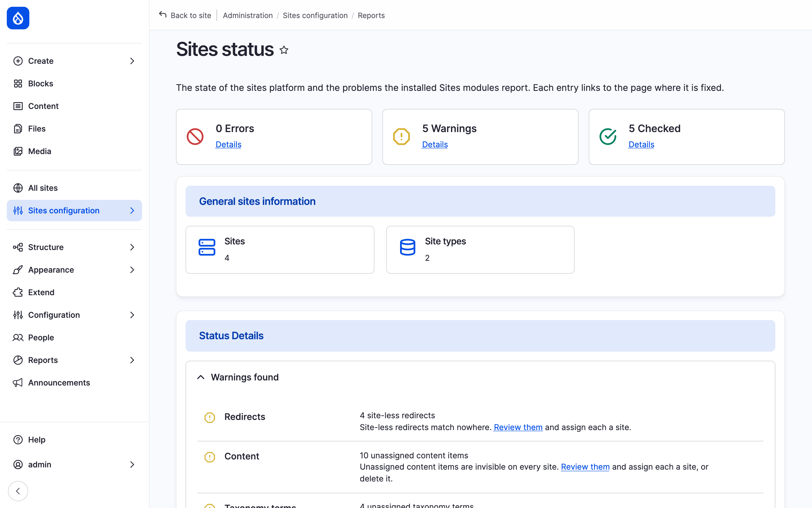
Task: Expand the Structure menu chevron
Action: 132,247
